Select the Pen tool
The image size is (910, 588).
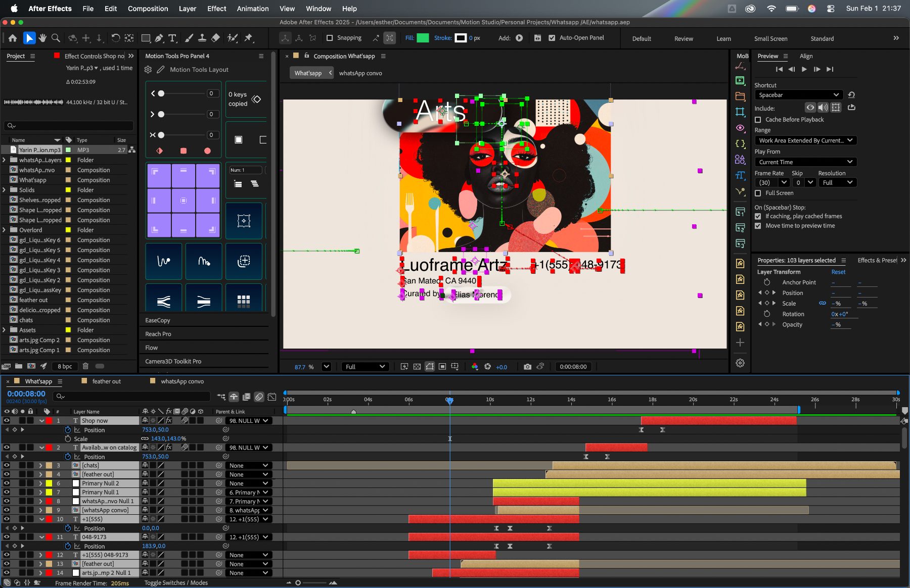[x=159, y=38]
